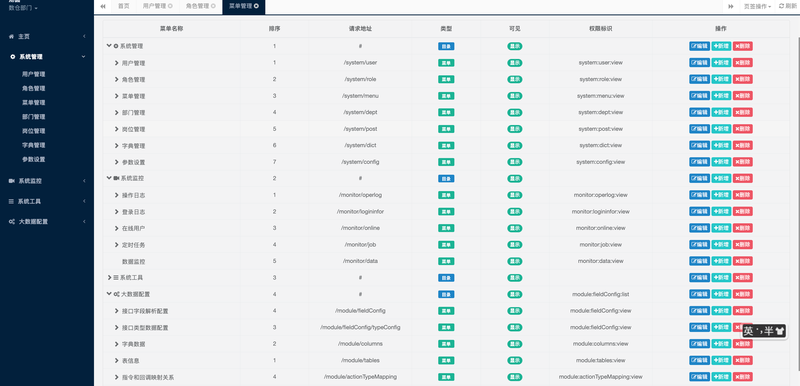The height and width of the screenshot is (386, 800).
Task: Click the gear icon in the 系统管理 table row
Action: point(116,46)
